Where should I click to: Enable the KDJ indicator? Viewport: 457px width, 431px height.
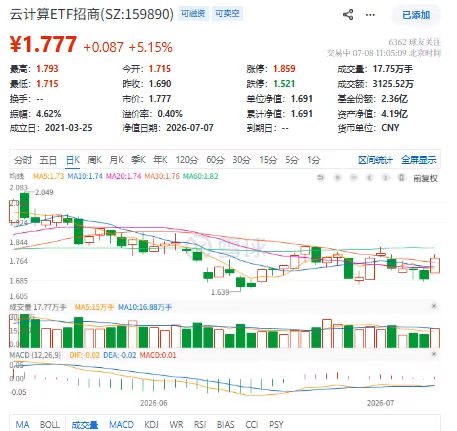[151, 425]
